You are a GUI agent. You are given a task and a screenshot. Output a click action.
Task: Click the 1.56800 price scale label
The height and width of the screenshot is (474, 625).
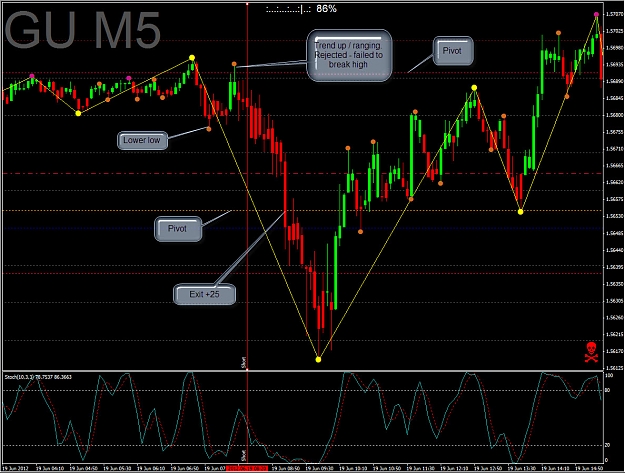pyautogui.click(x=614, y=115)
